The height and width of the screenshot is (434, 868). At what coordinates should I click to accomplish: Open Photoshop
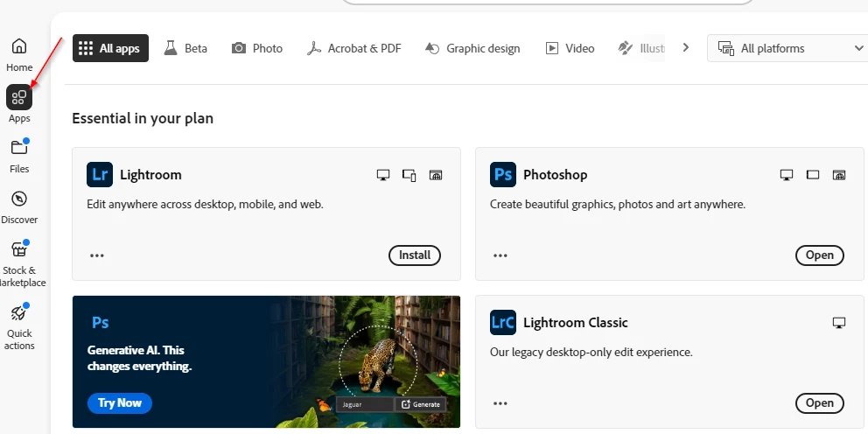(x=820, y=255)
